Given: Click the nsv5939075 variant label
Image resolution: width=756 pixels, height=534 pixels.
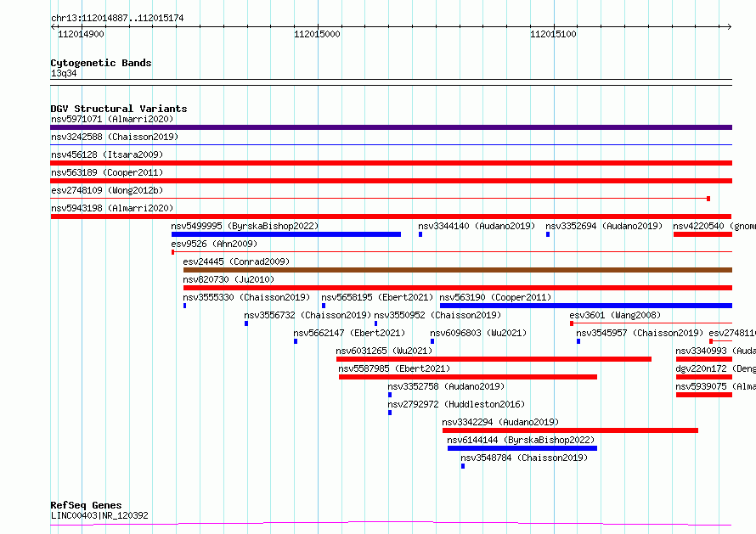Looking at the screenshot, I should pyautogui.click(x=715, y=386).
